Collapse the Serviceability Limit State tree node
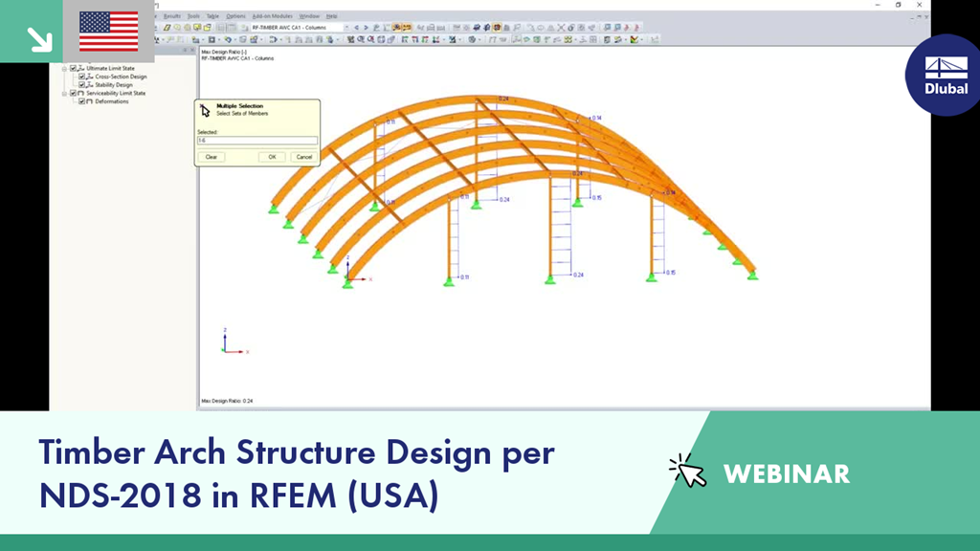Screen dimensions: 980x551 click(x=64, y=93)
